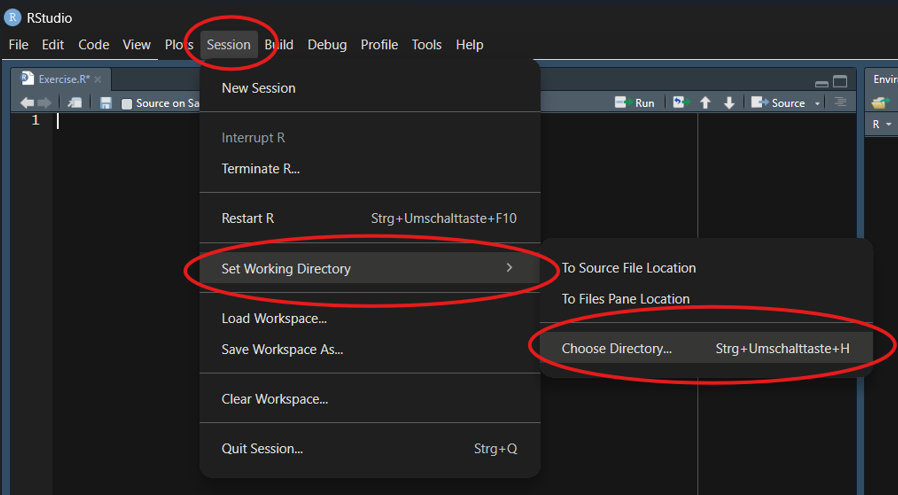Select Load Workspace... menu entry
This screenshot has width=898, height=495.
370,319
